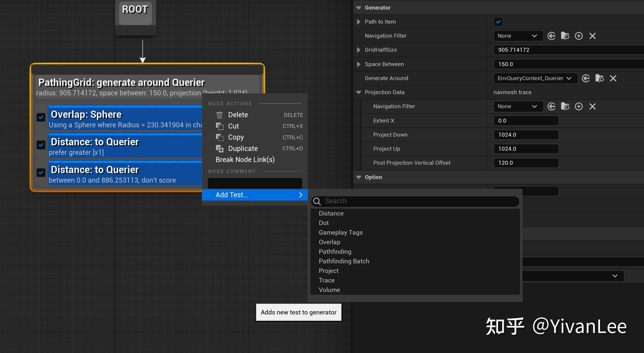644x353 pixels.
Task: Toggle the 'prefer greater' Distance test checkbox
Action: (41, 145)
